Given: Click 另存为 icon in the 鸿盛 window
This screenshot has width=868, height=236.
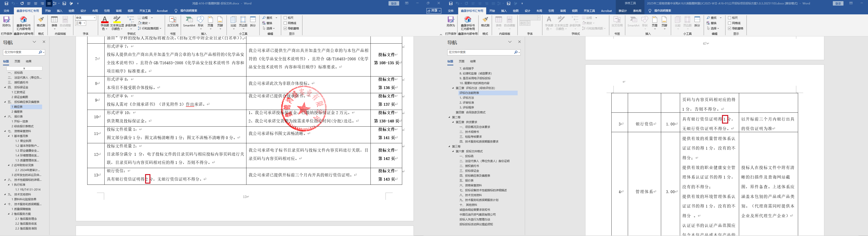Looking at the screenshot, I should coord(6,22).
